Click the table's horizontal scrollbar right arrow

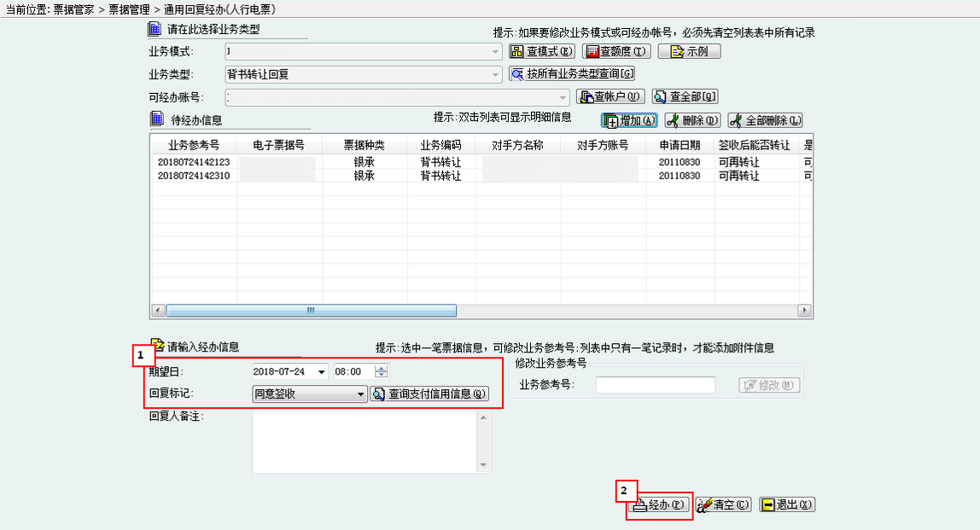coord(805,311)
